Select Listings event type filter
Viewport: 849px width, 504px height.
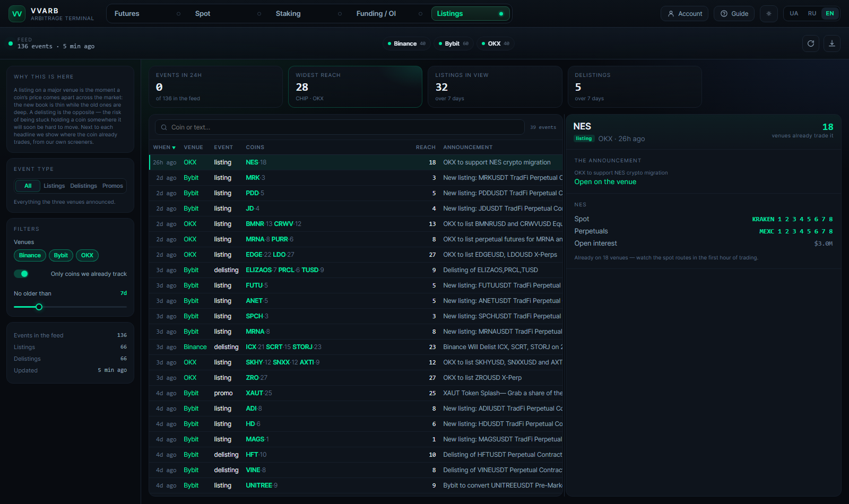click(x=54, y=186)
